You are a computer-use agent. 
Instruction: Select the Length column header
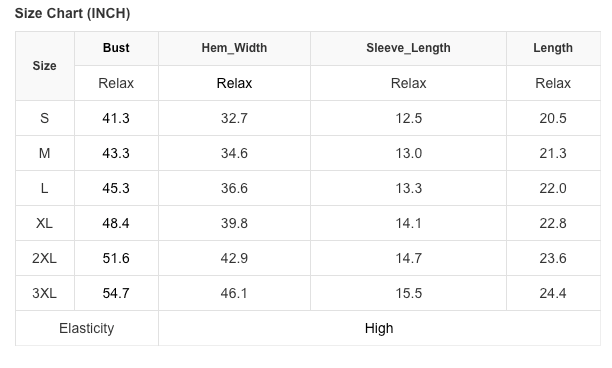pos(553,48)
